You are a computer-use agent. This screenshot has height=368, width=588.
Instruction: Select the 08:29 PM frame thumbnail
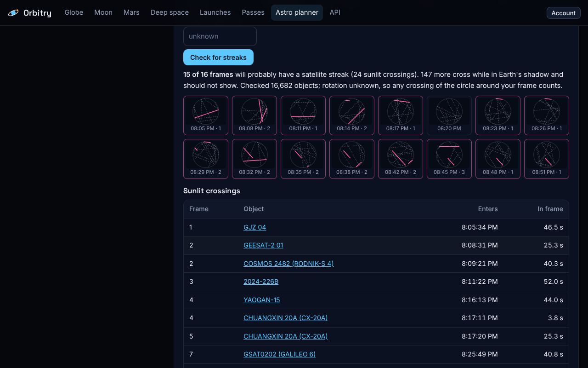click(206, 159)
